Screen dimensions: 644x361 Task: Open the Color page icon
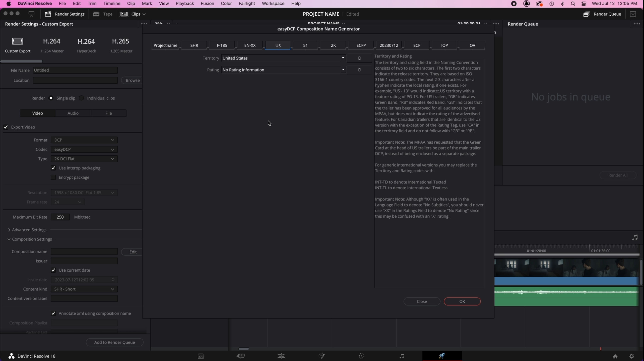362,356
